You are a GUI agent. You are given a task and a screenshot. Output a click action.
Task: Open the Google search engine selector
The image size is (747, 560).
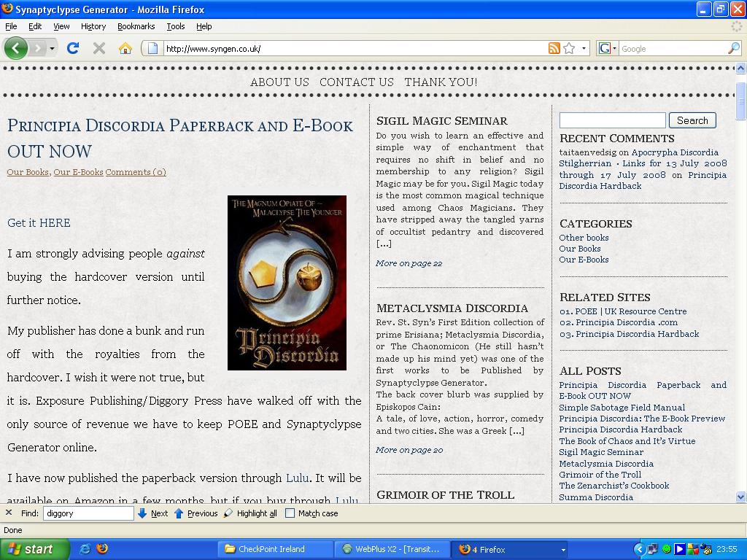coord(608,48)
